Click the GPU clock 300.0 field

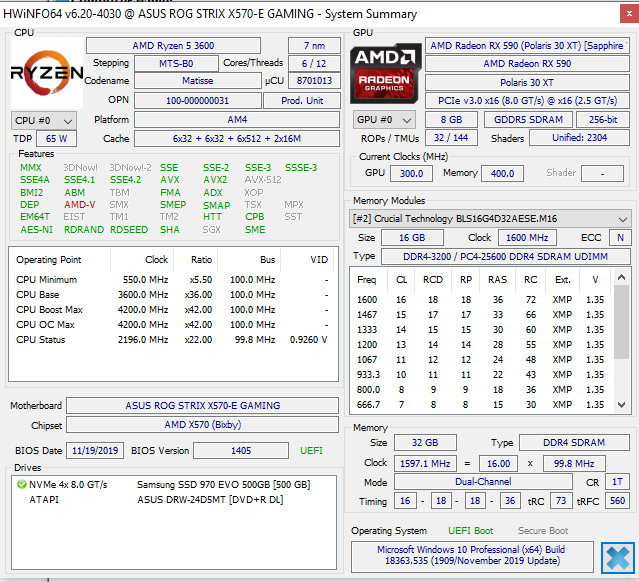pyautogui.click(x=411, y=173)
